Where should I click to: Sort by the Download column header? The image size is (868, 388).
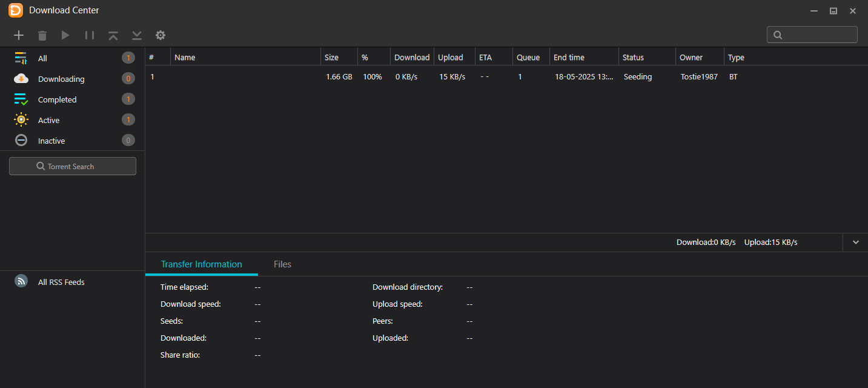click(412, 58)
